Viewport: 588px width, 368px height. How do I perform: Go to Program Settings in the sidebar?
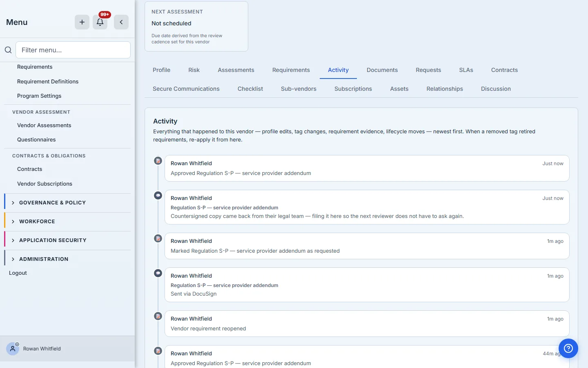39,96
